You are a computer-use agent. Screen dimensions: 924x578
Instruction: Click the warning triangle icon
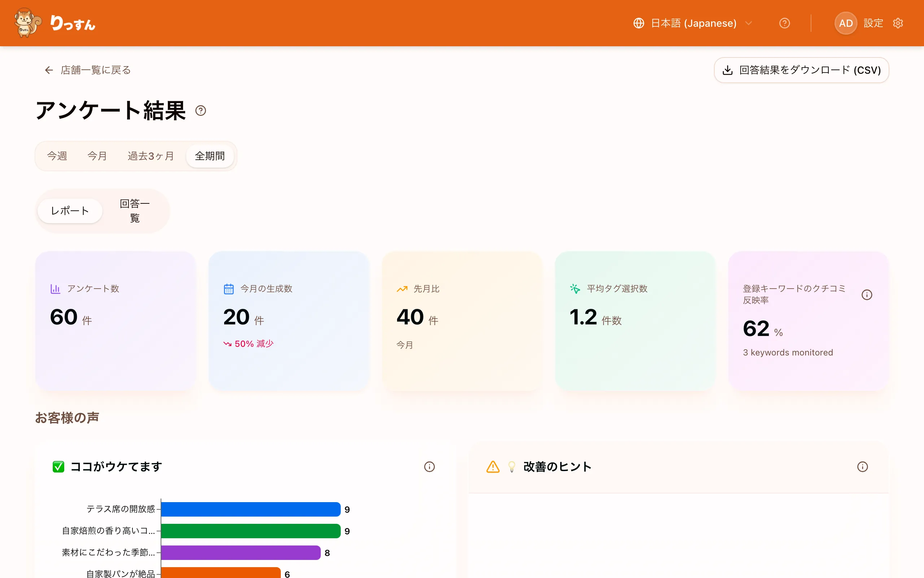493,467
